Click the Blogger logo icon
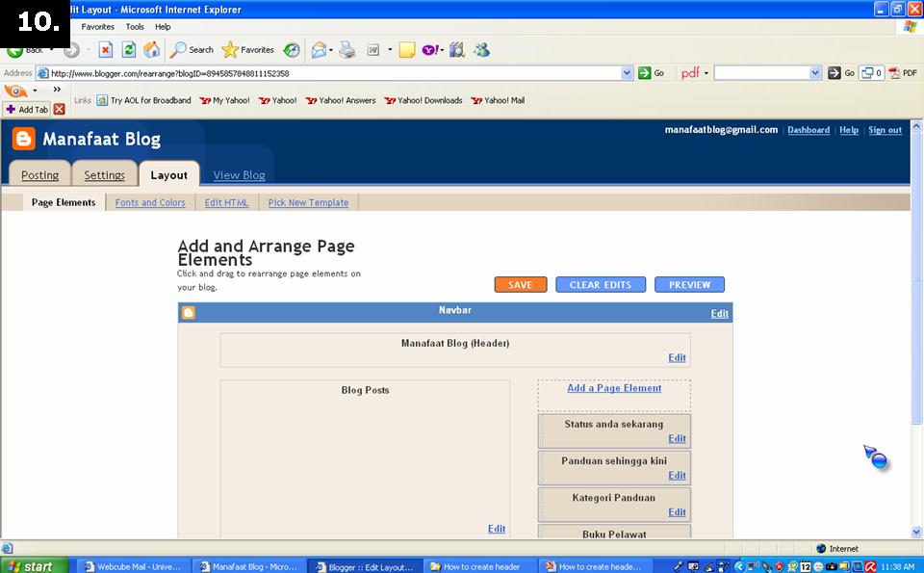 click(x=23, y=139)
